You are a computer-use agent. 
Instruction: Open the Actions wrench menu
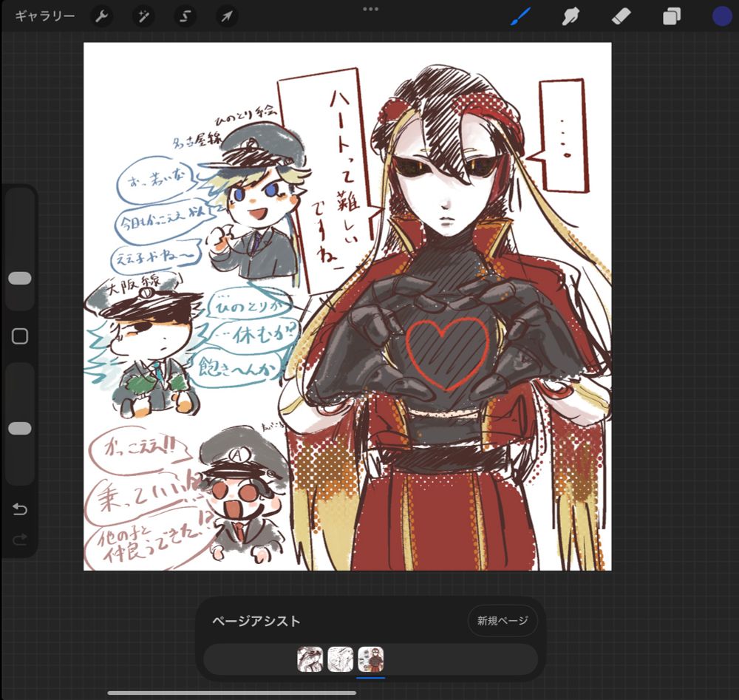pyautogui.click(x=102, y=16)
